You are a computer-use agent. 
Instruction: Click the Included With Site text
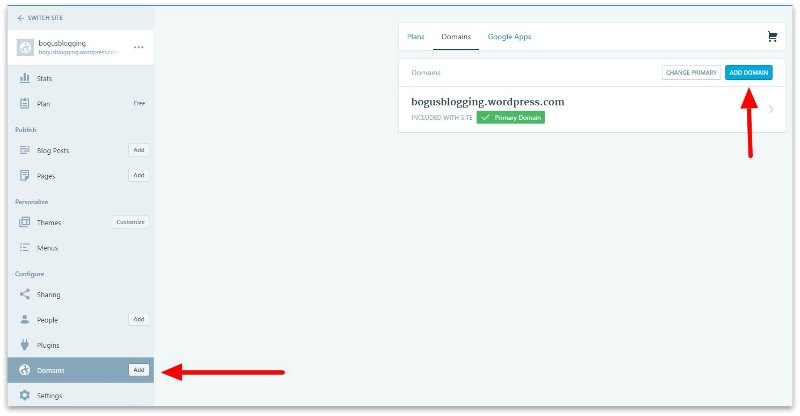tap(442, 117)
